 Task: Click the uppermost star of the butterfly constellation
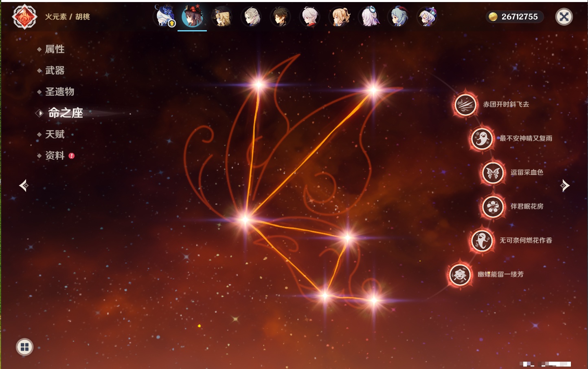(259, 84)
